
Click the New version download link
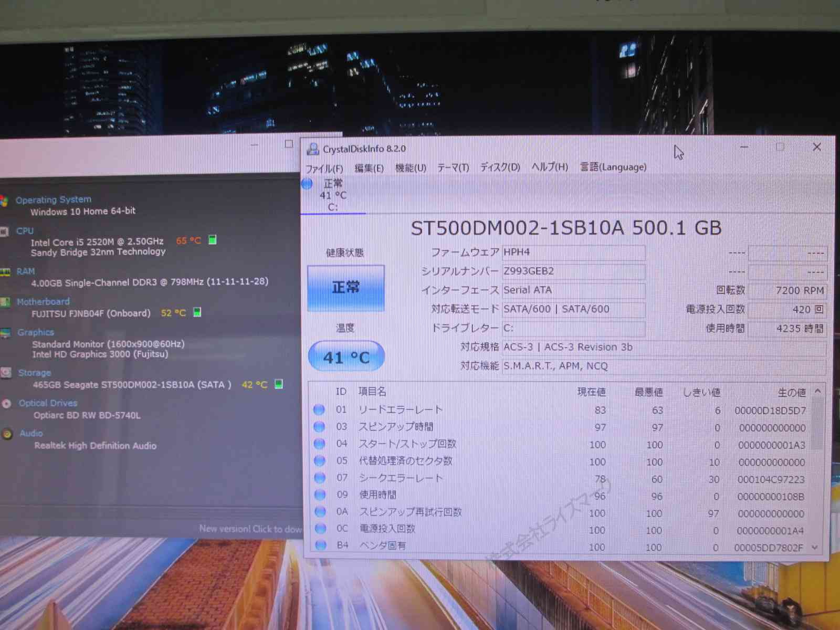[x=250, y=529]
